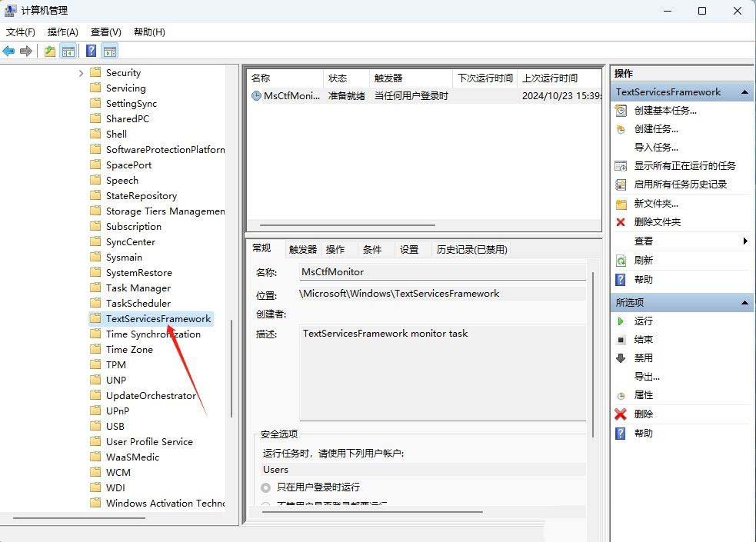Image resolution: width=756 pixels, height=542 pixels.
Task: Click the blue help icon in toolbar
Action: 91,52
